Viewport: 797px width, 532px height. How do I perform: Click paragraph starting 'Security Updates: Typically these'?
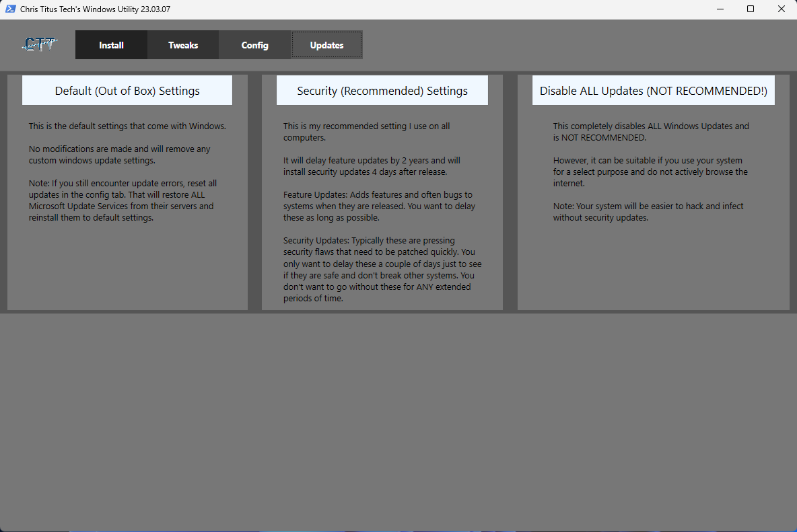(x=382, y=269)
